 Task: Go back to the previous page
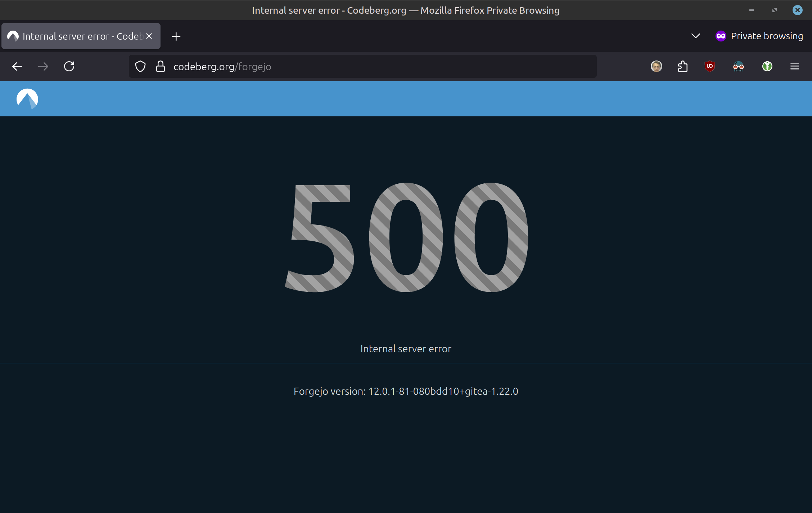tap(17, 66)
